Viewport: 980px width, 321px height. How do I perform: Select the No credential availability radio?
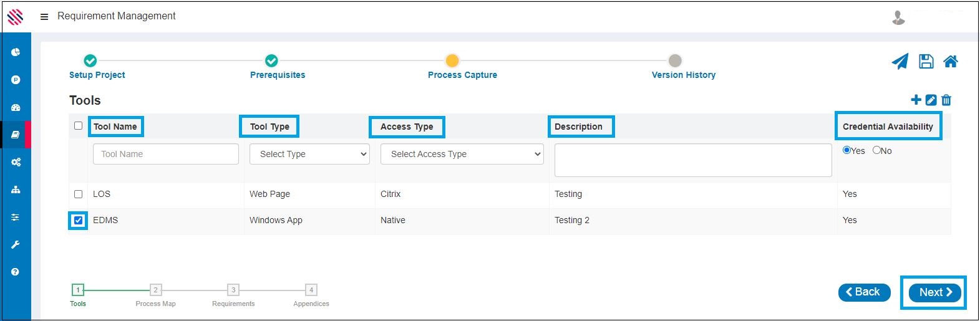[x=876, y=150]
